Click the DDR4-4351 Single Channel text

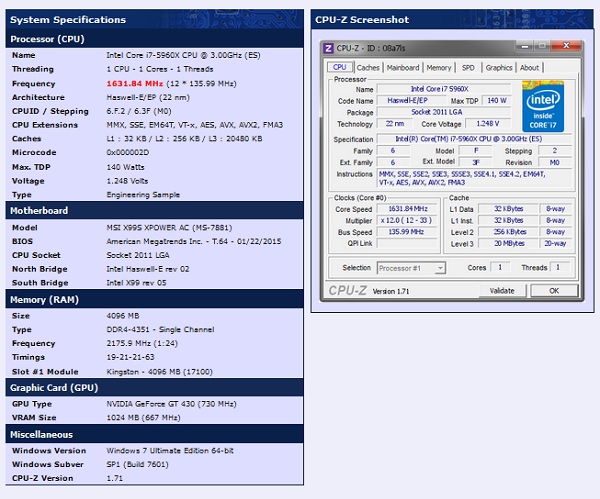160,329
